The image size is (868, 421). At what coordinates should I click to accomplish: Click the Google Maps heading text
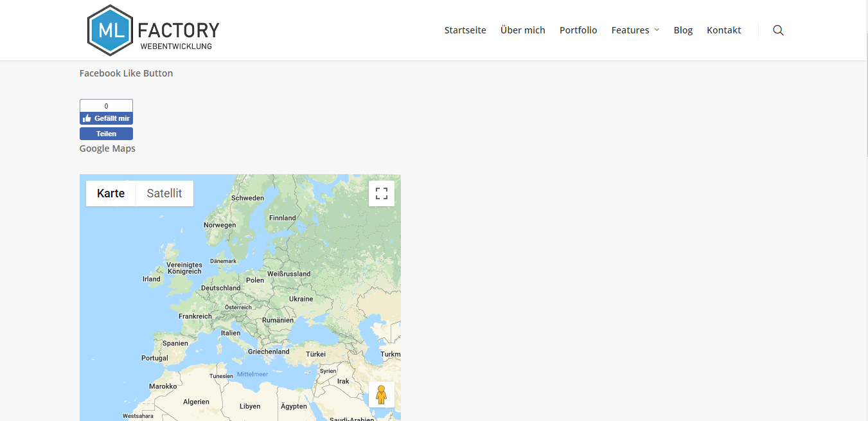tap(107, 148)
